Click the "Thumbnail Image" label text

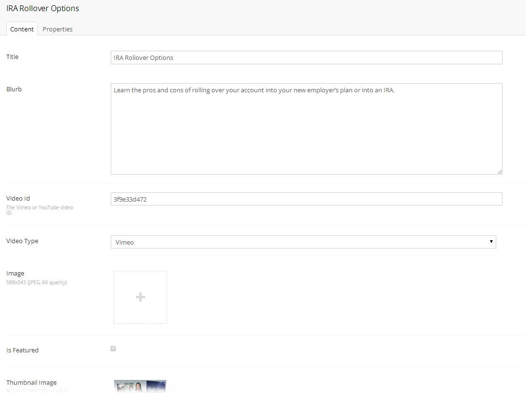(31, 382)
